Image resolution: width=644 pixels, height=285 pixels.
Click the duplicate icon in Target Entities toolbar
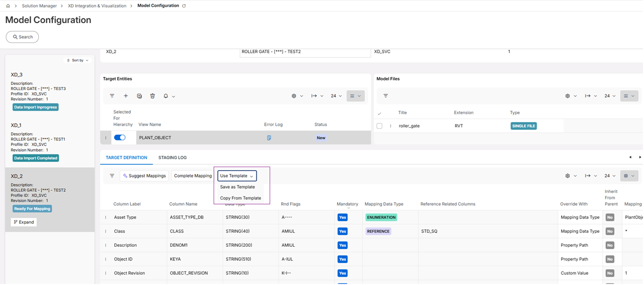pos(139,96)
